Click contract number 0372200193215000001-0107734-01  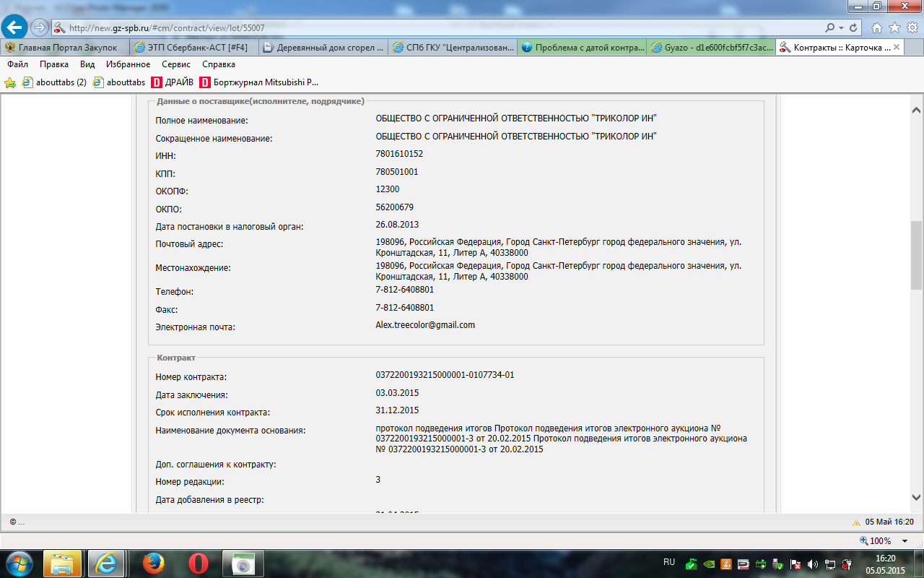pyautogui.click(x=445, y=375)
